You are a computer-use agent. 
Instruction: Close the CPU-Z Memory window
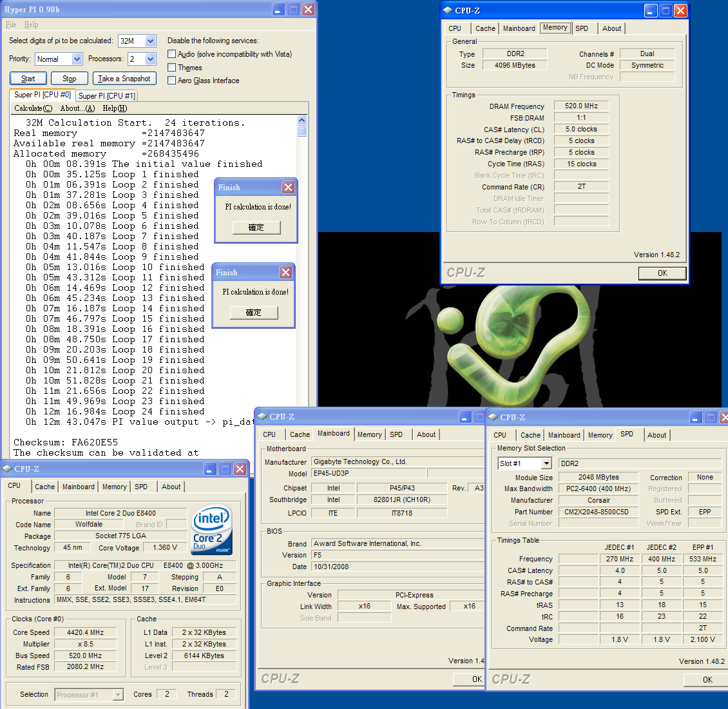(680, 10)
